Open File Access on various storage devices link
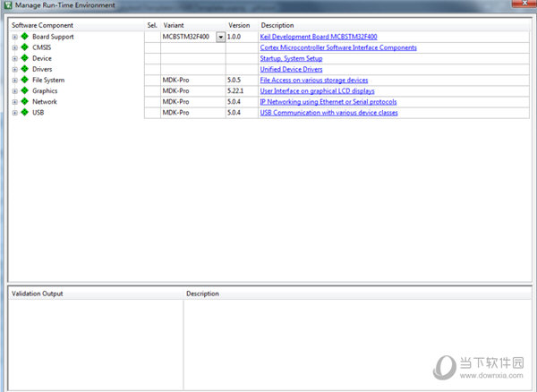Viewport: 537px width, 392px height. (x=314, y=81)
